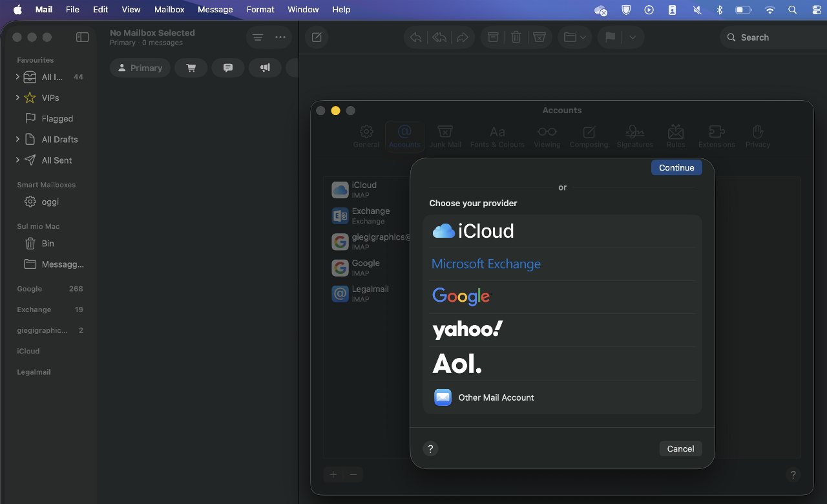Click the Other Mail Account envelope icon
Screen dimensions: 827x504
point(443,397)
